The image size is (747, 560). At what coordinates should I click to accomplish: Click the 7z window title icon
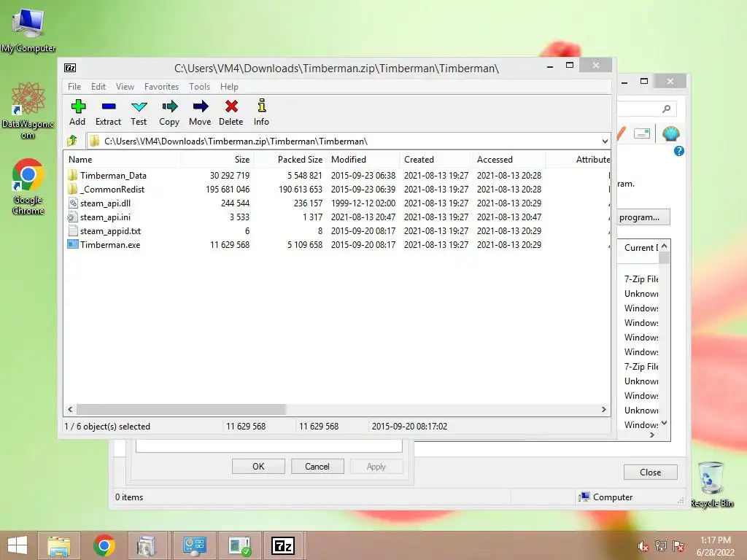[70, 68]
